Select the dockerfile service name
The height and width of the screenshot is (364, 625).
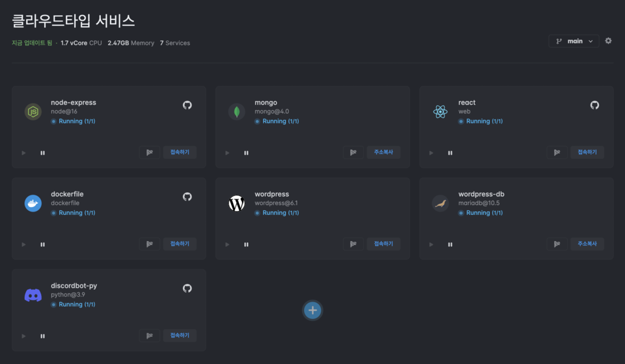(x=67, y=194)
